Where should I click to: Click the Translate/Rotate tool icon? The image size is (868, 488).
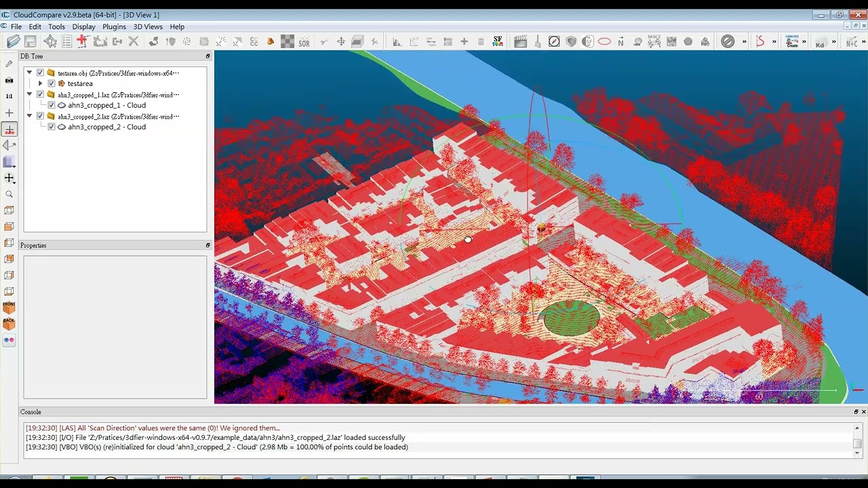coord(341,42)
